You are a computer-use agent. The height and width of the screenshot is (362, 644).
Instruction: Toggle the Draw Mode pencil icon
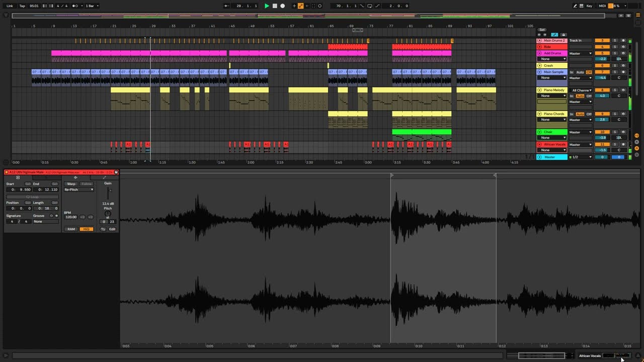coord(575,6)
